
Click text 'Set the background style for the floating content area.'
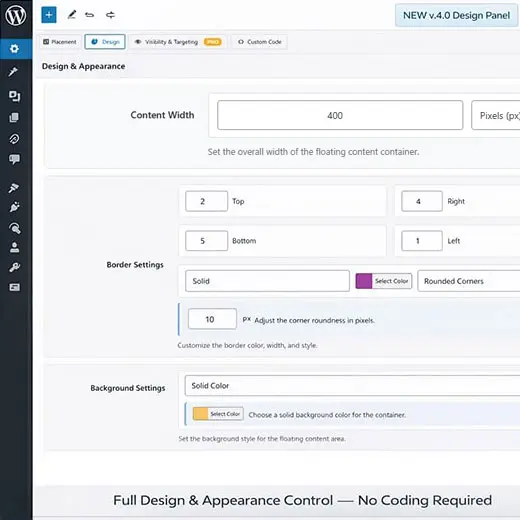(262, 439)
